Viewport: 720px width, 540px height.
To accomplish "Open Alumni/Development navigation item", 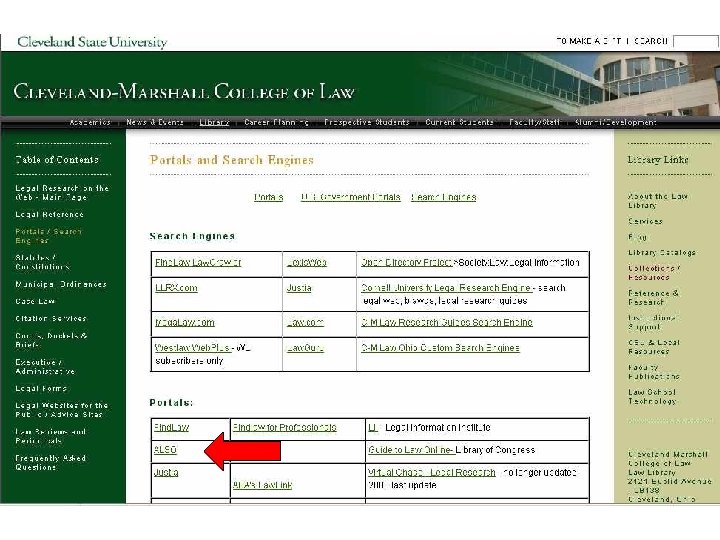I will coord(615,122).
